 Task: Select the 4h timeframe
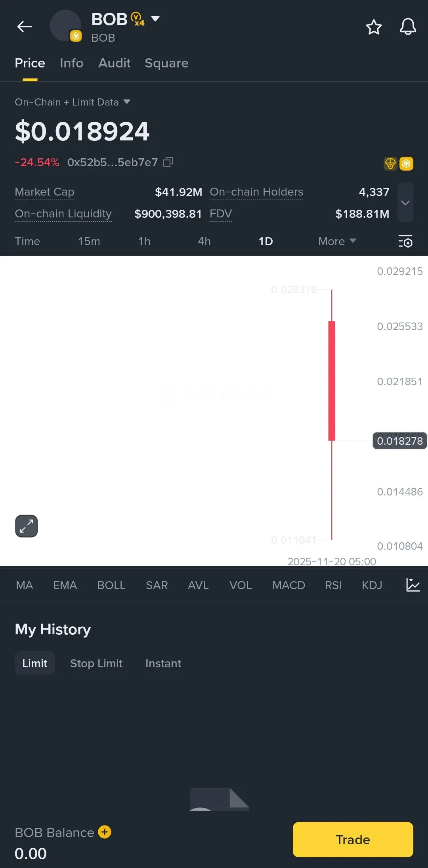click(204, 241)
